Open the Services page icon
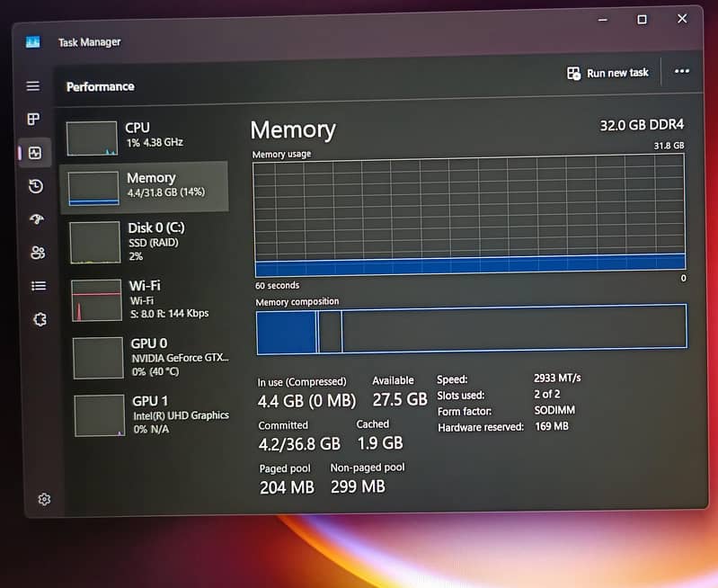This screenshot has height=588, width=718. point(40,319)
